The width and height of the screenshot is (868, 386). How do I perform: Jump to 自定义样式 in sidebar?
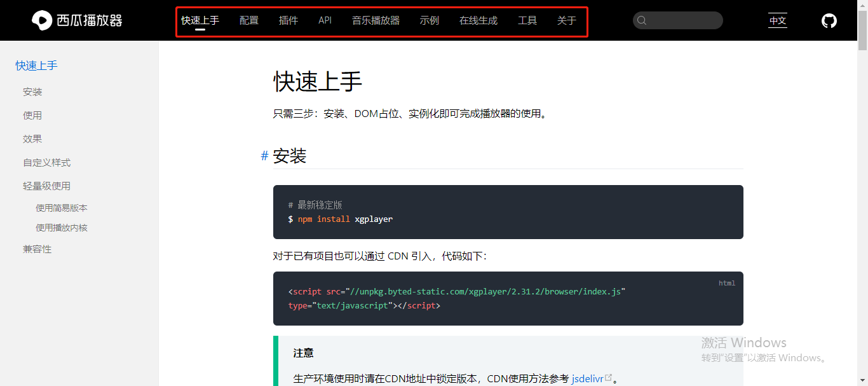point(47,163)
